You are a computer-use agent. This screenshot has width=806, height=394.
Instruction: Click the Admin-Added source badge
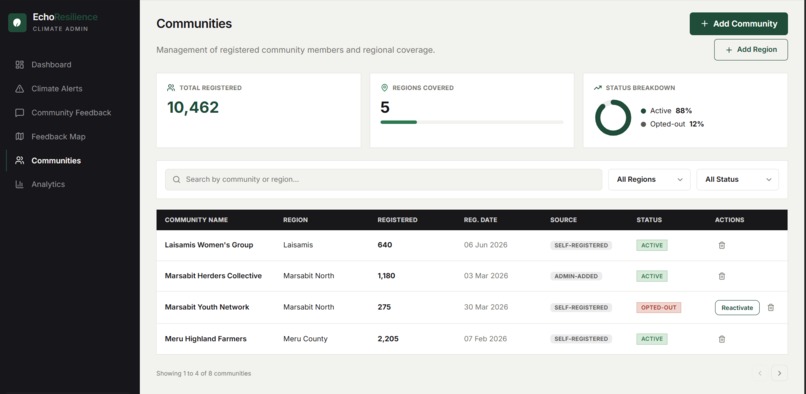(576, 276)
